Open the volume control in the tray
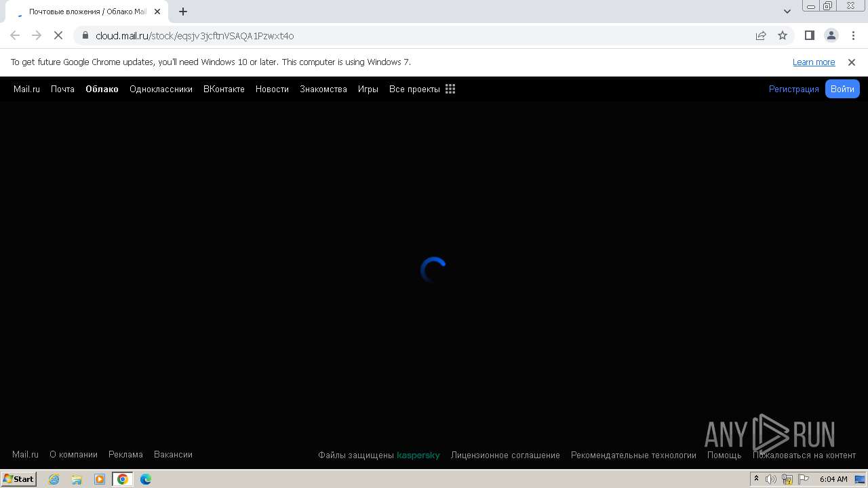The width and height of the screenshot is (868, 488). pyautogui.click(x=771, y=479)
